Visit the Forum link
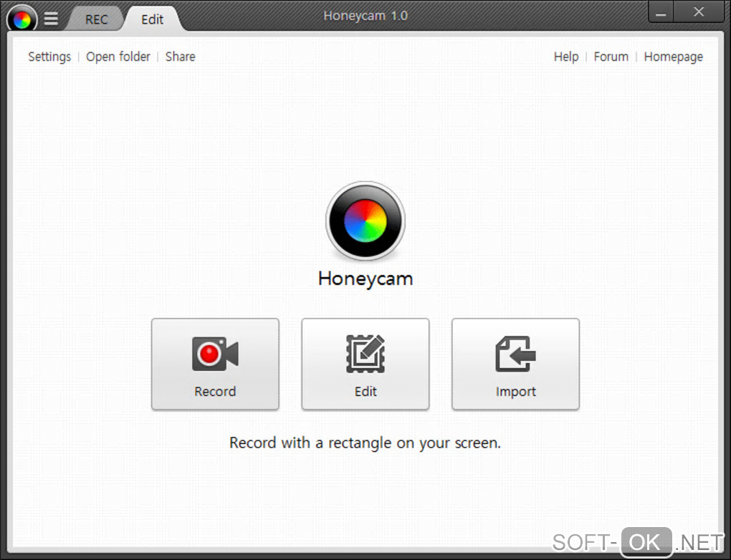Viewport: 731px width, 560px height. click(611, 57)
